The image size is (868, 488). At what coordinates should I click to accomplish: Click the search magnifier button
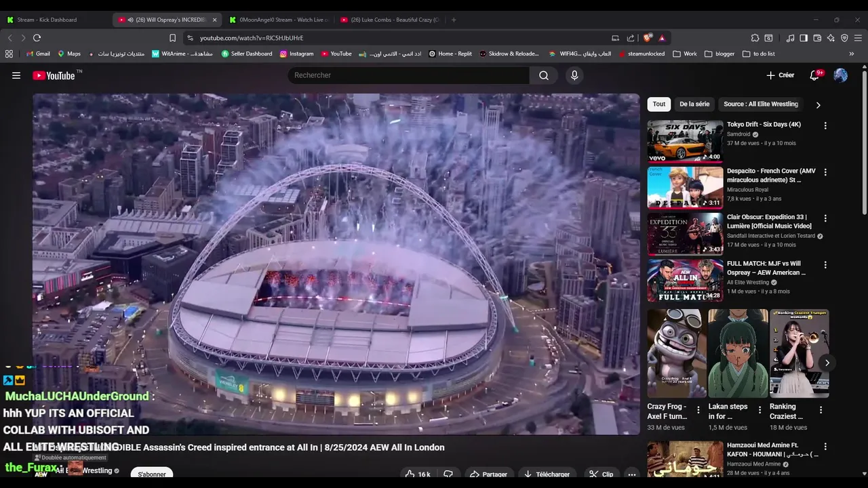[x=544, y=75]
